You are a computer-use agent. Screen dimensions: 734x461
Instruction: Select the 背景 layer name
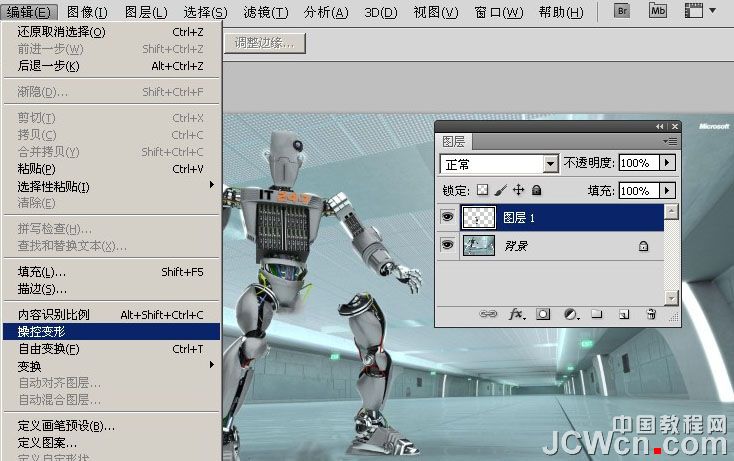point(516,246)
